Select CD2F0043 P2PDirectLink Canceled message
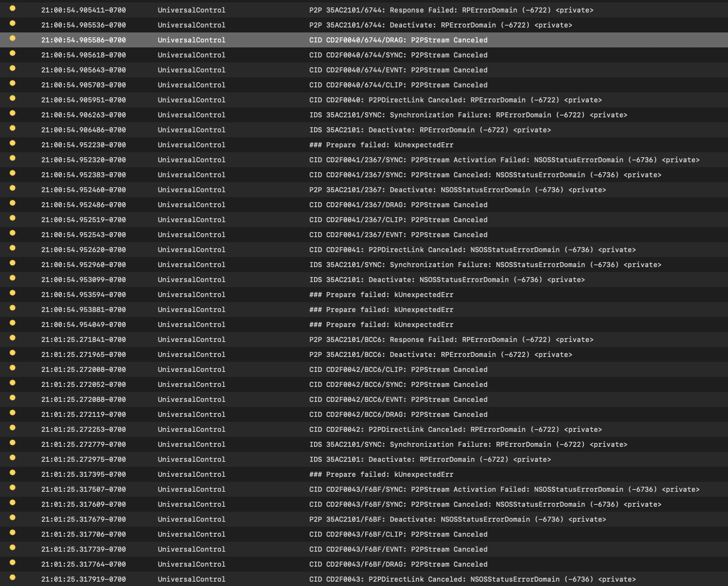728x586 pixels. point(472,579)
